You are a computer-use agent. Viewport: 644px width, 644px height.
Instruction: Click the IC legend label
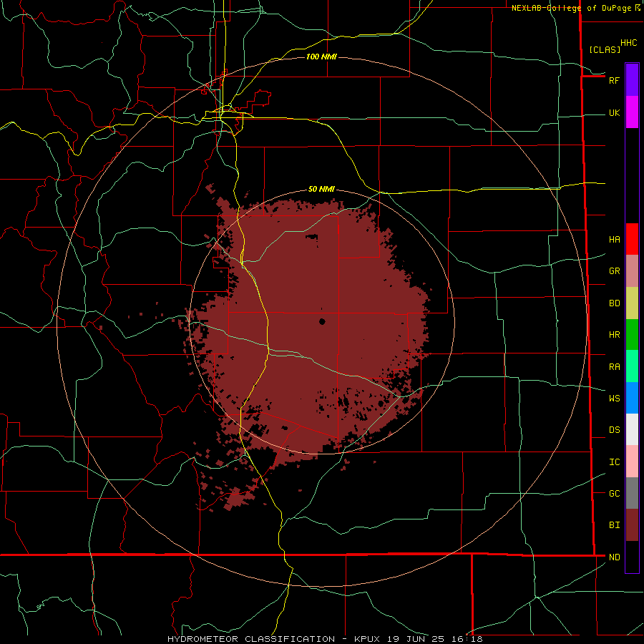tap(614, 462)
